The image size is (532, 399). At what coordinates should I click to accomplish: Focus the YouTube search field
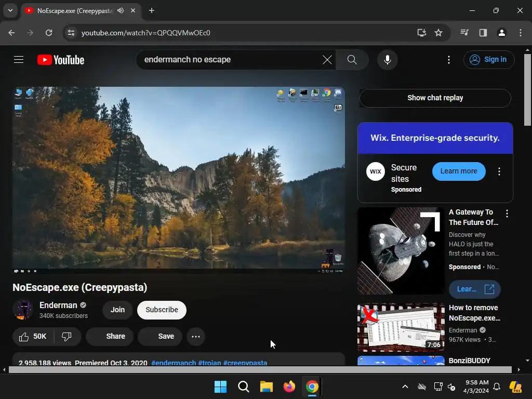click(x=231, y=60)
